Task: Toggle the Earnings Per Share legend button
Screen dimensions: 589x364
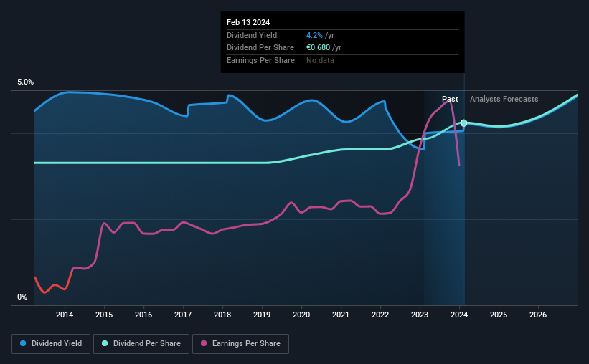Action: [240, 344]
